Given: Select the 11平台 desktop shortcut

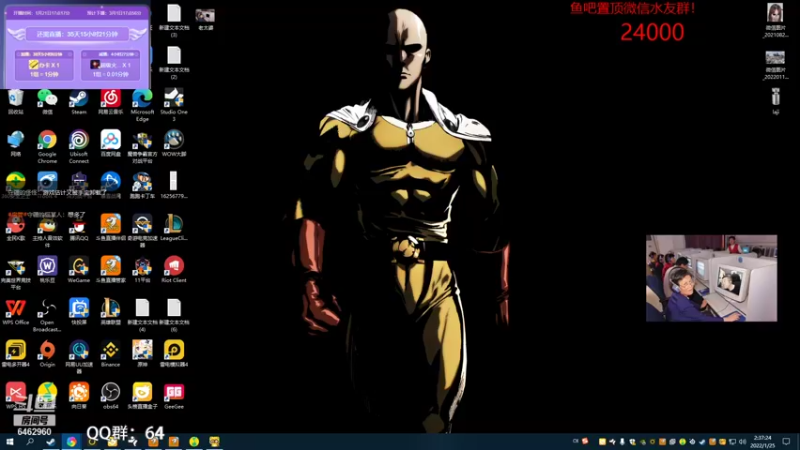Looking at the screenshot, I should coord(142,270).
